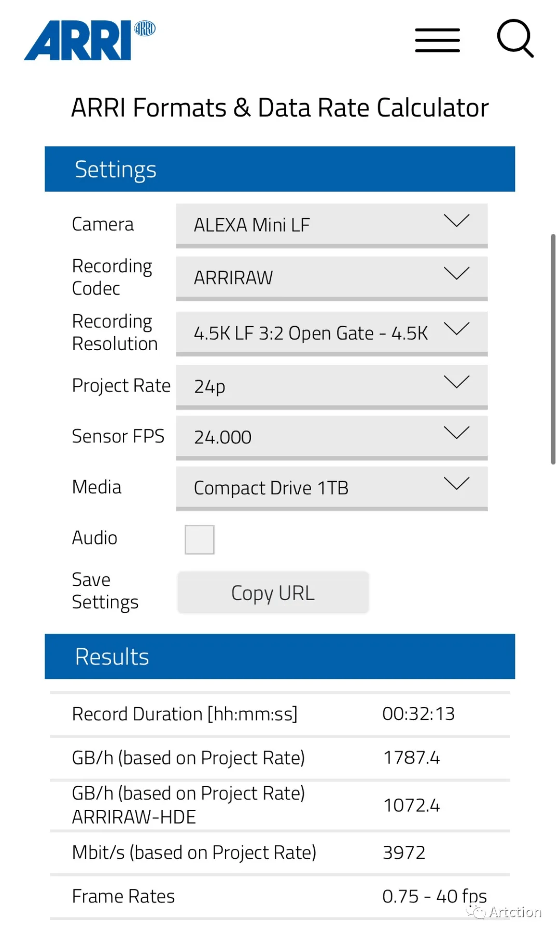The width and height of the screenshot is (560, 935).
Task: Enable the Audio checkbox
Action: [200, 539]
